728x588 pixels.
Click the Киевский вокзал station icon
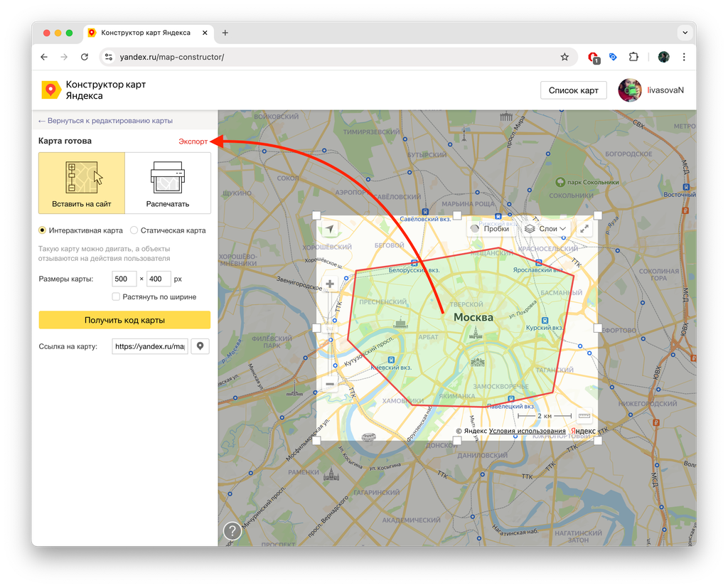(x=391, y=360)
